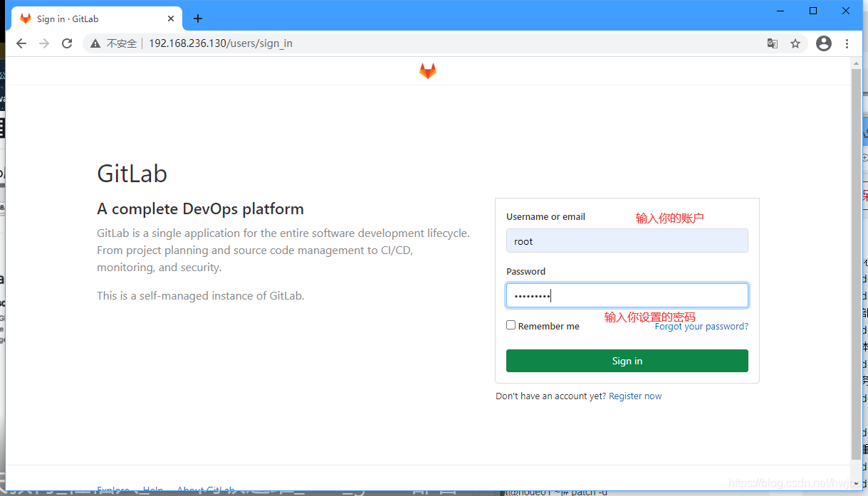Screen dimensions: 868x496
Task: Click the green Sign in button
Action: pos(627,361)
